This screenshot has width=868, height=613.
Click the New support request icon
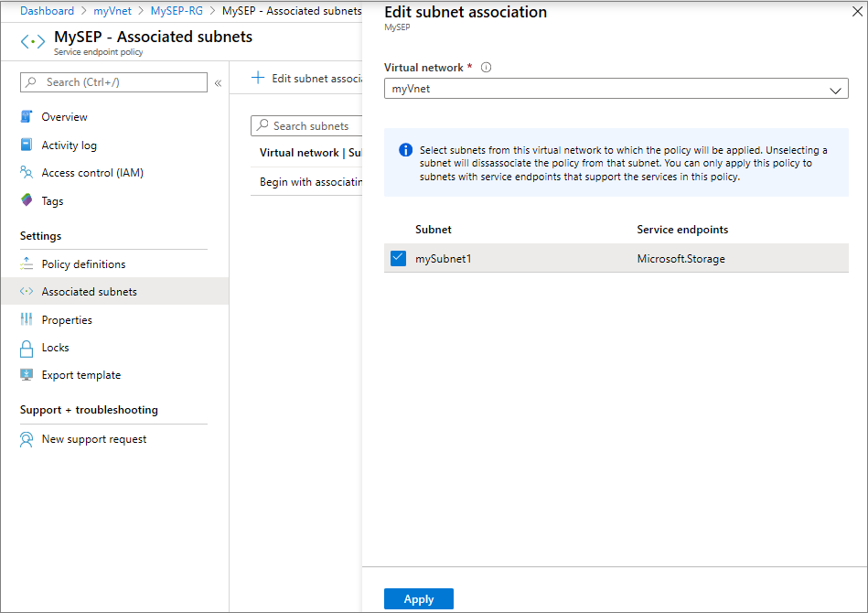pyautogui.click(x=26, y=439)
